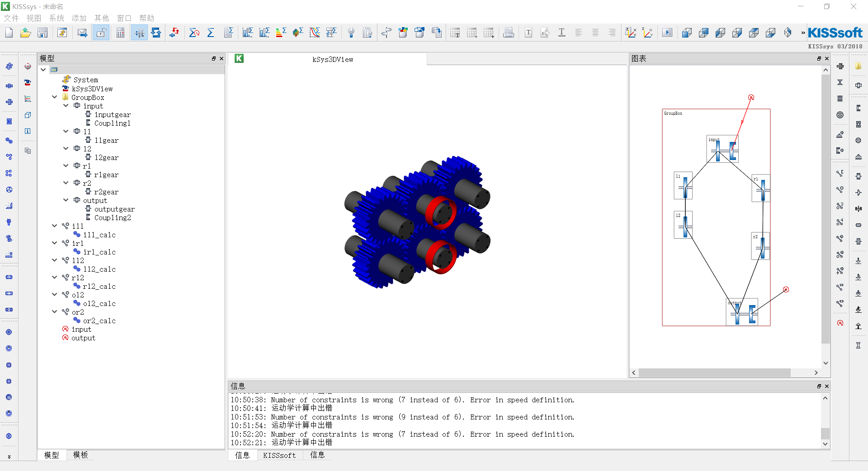Image resolution: width=868 pixels, height=471 pixels.
Task: Float the 图表 panel window
Action: pyautogui.click(x=819, y=58)
